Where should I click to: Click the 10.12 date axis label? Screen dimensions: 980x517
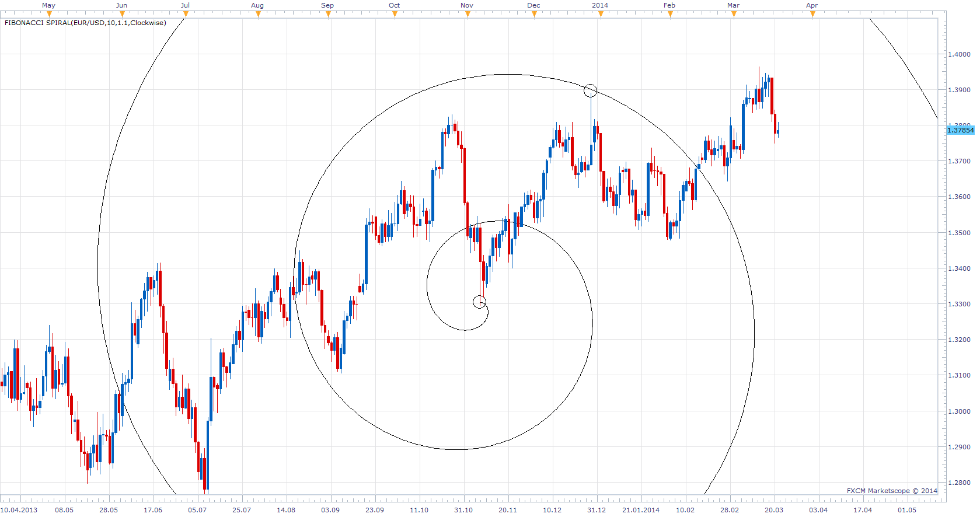552,510
